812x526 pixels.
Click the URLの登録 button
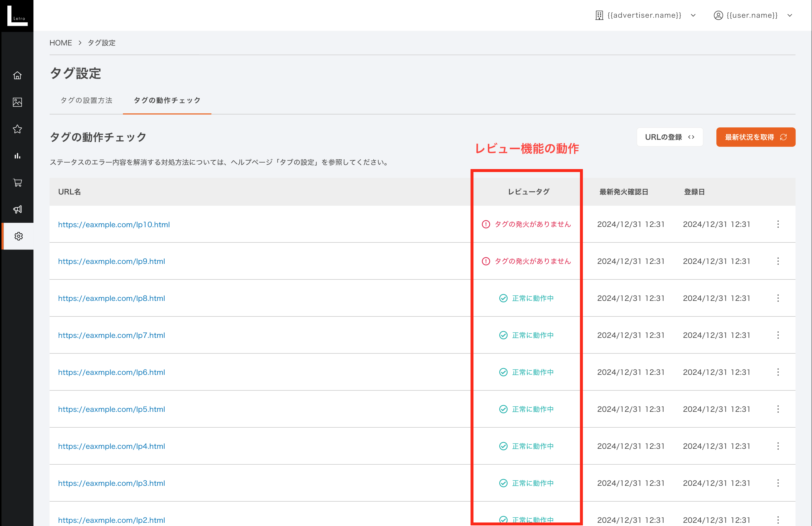[669, 137]
